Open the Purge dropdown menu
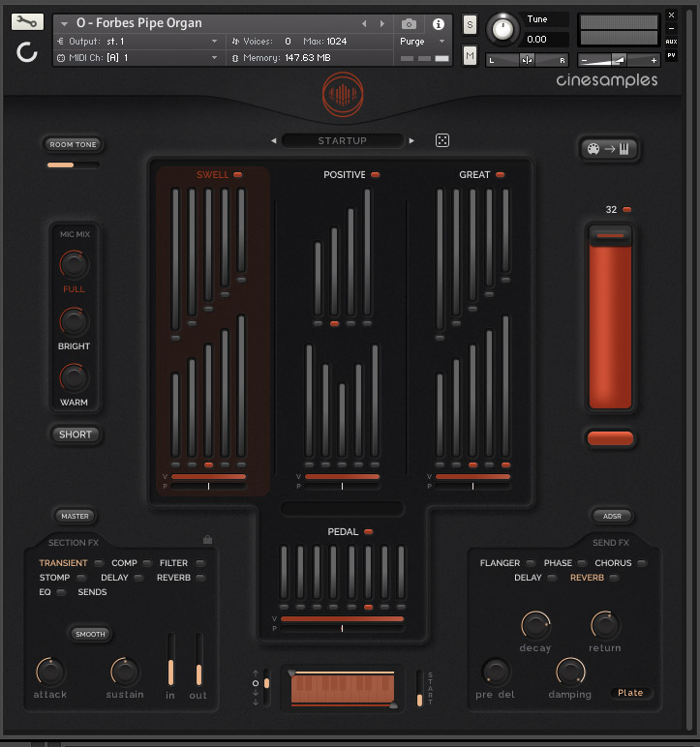The image size is (700, 747). click(x=422, y=42)
